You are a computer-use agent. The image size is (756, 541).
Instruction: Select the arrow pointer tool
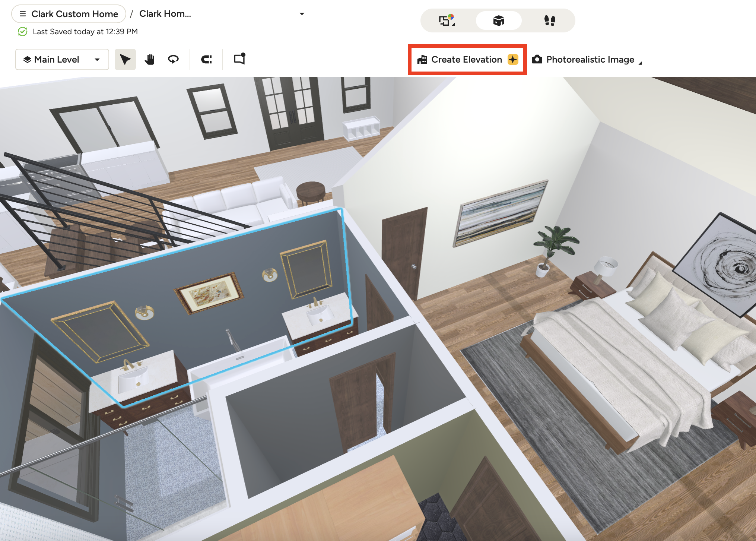tap(125, 60)
